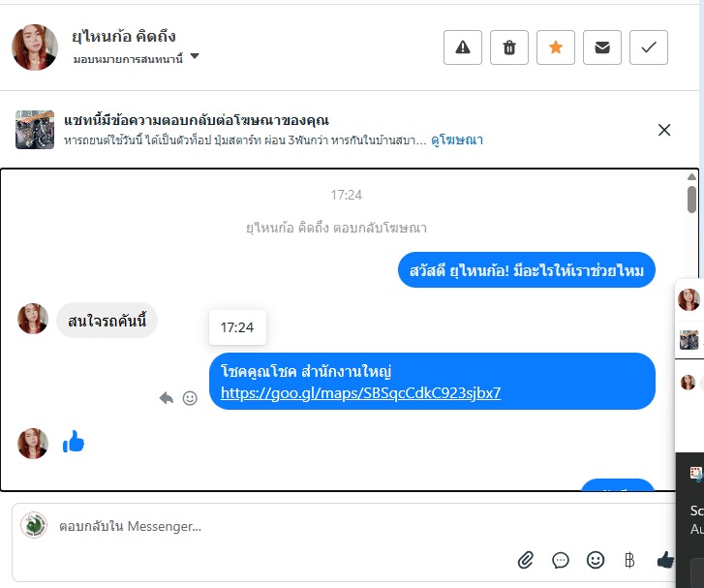Attach a file using the paperclip icon
Image resolution: width=704 pixels, height=588 pixels.
[x=526, y=560]
